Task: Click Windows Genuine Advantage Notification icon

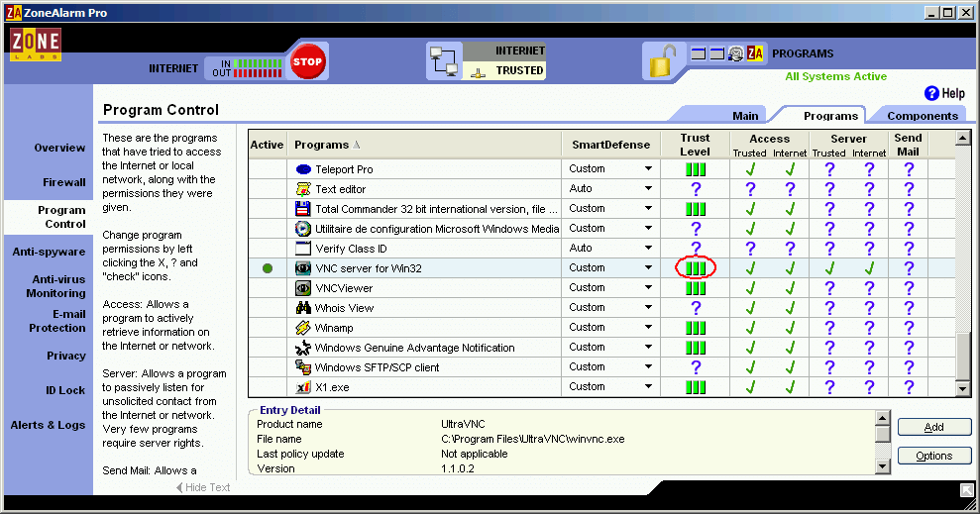Action: point(303,348)
